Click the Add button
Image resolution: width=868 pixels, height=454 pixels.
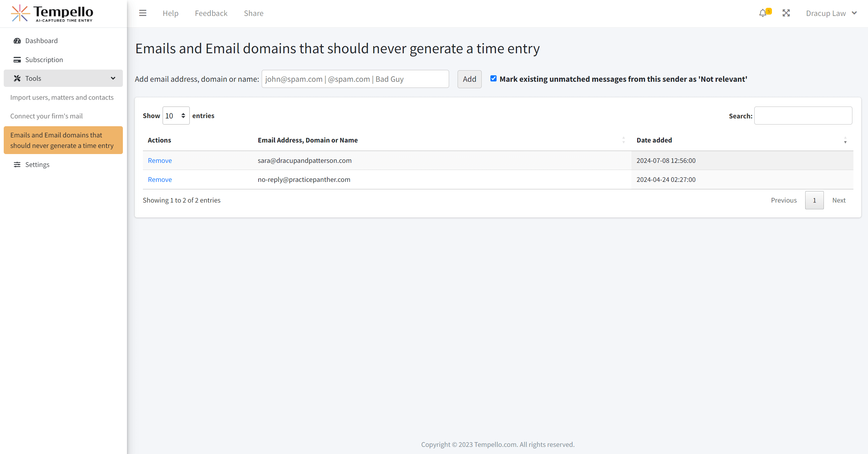[x=469, y=79]
